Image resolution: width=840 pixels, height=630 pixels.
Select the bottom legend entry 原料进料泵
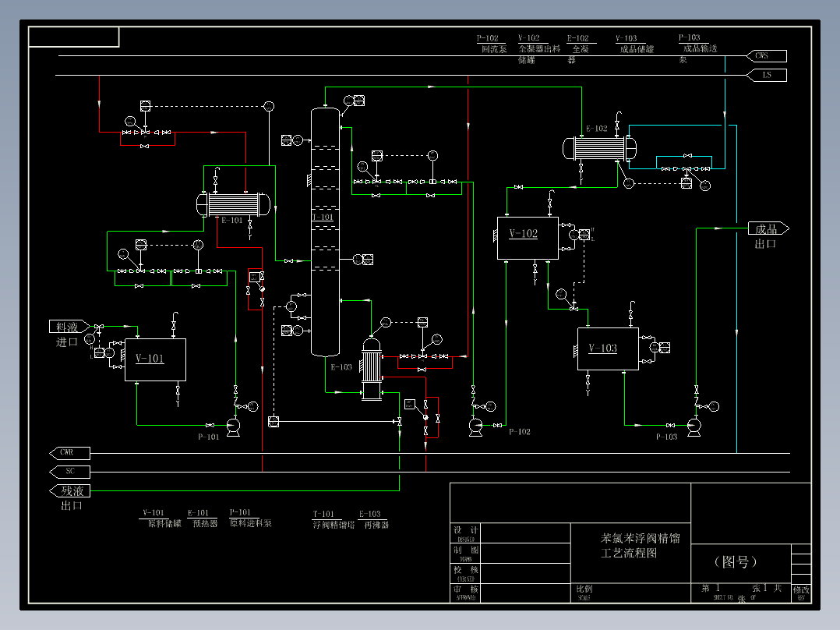click(251, 518)
